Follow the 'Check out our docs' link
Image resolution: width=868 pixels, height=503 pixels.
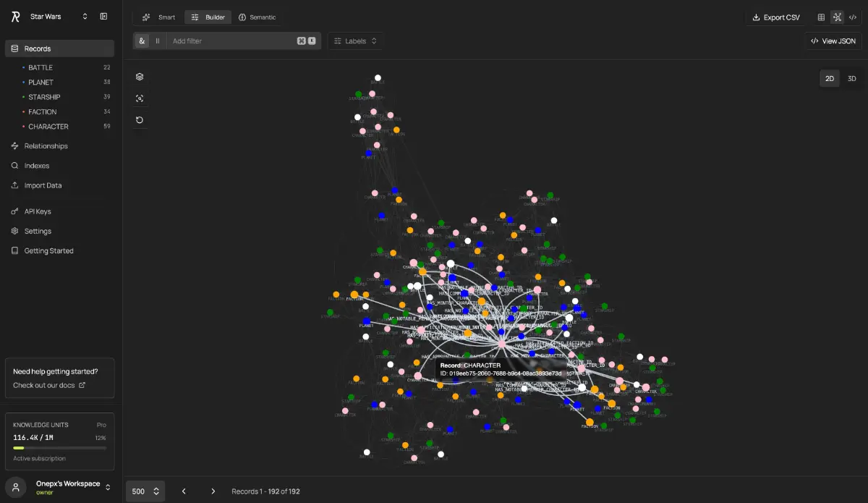pyautogui.click(x=49, y=385)
